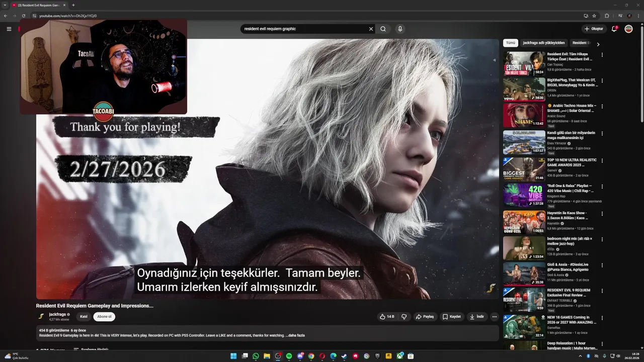The height and width of the screenshot is (362, 644).
Task: Reload the page with the refresh icon
Action: 24,16
